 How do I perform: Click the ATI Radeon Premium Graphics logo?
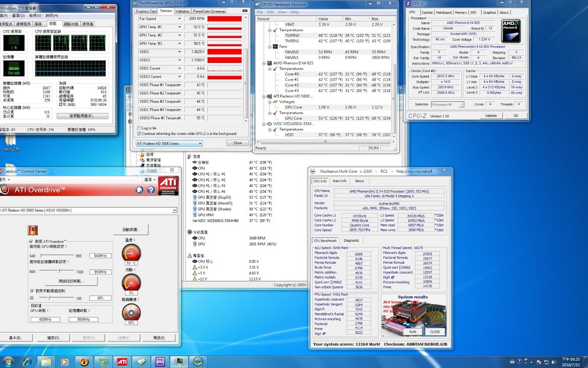pos(168,186)
